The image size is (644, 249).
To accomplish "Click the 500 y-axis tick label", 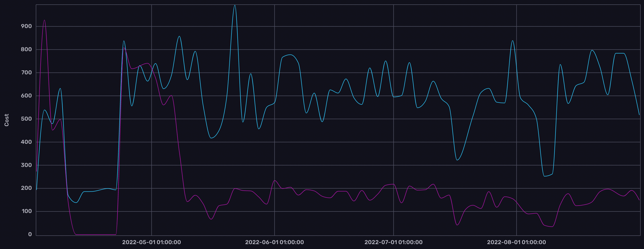I will pos(26,119).
